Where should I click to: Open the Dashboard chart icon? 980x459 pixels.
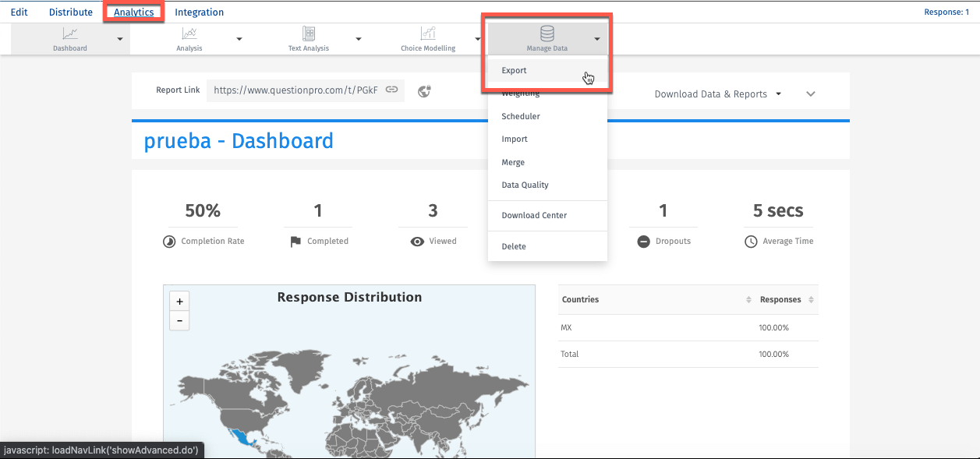tap(70, 34)
